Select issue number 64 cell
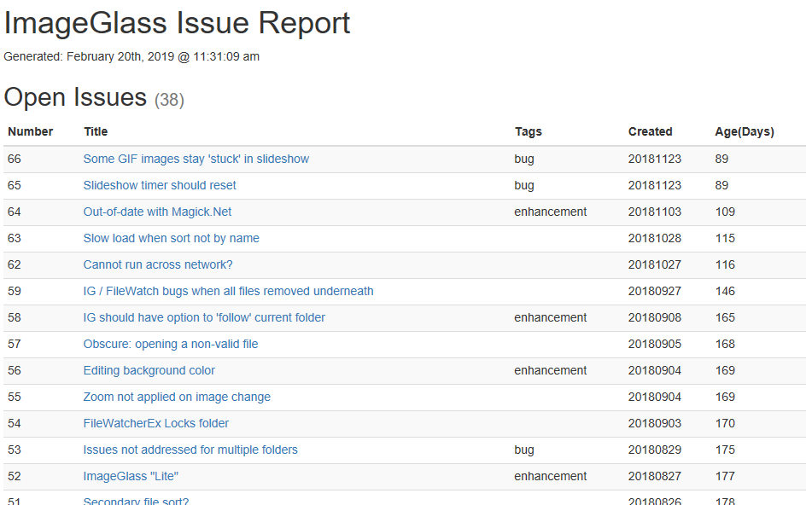Image resolution: width=812 pixels, height=505 pixels. click(15, 212)
